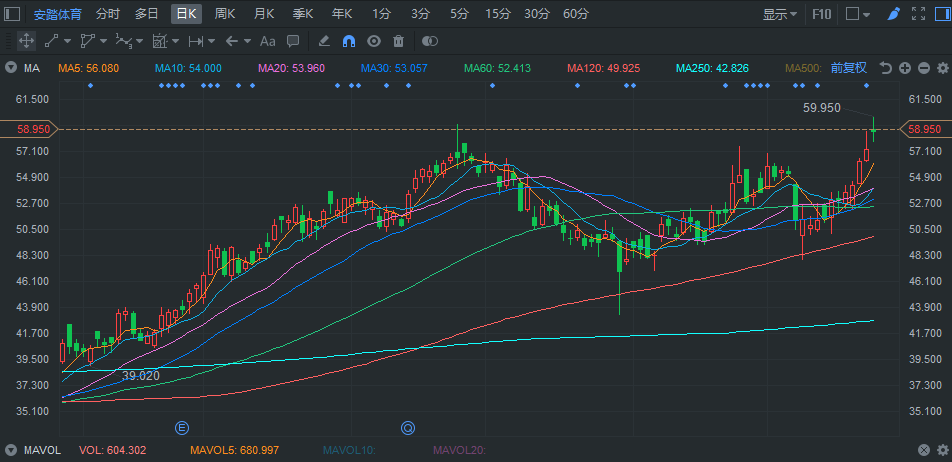Screen dimensions: 952x462
Task: Expand the wave tool options arrow
Action: pyautogui.click(x=140, y=41)
